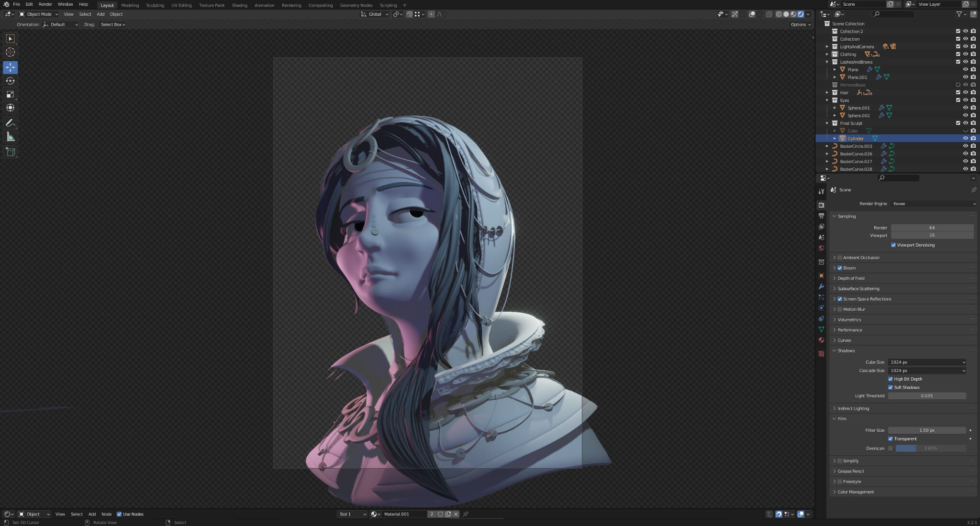Adjust the Filter Size slider
Viewport: 980px width, 526px height.
tap(927, 430)
